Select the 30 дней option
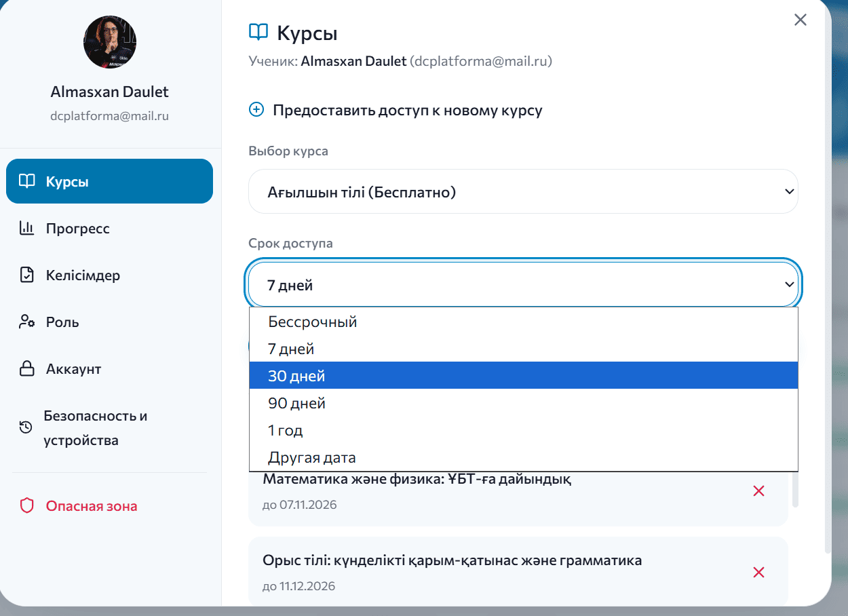Image resolution: width=848 pixels, height=616 pixels. (x=523, y=376)
